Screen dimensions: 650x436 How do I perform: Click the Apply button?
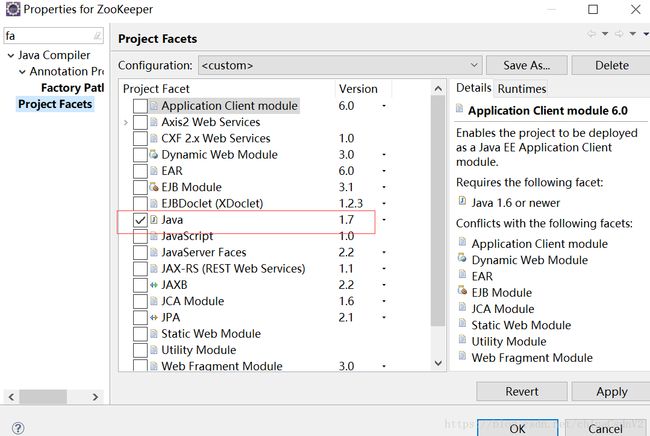[611, 392]
